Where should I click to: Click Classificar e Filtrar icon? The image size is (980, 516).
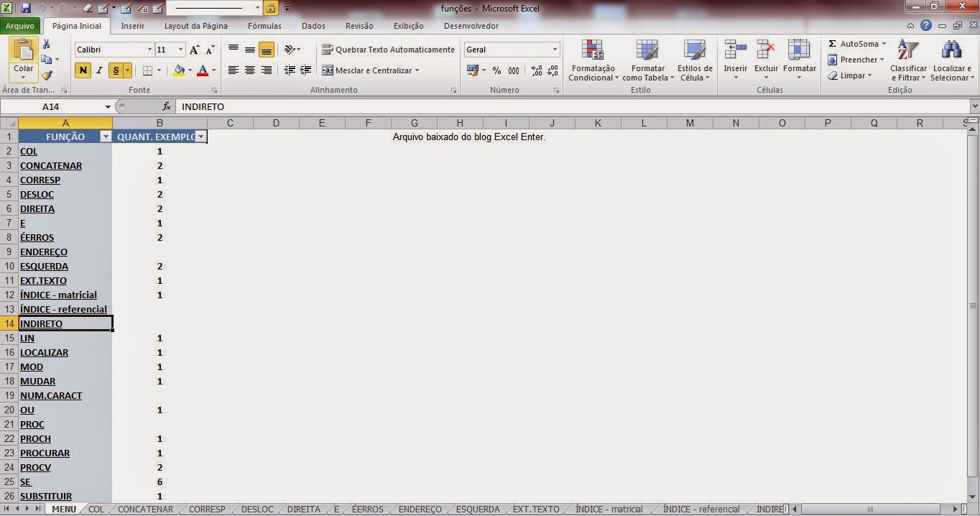tap(908, 50)
